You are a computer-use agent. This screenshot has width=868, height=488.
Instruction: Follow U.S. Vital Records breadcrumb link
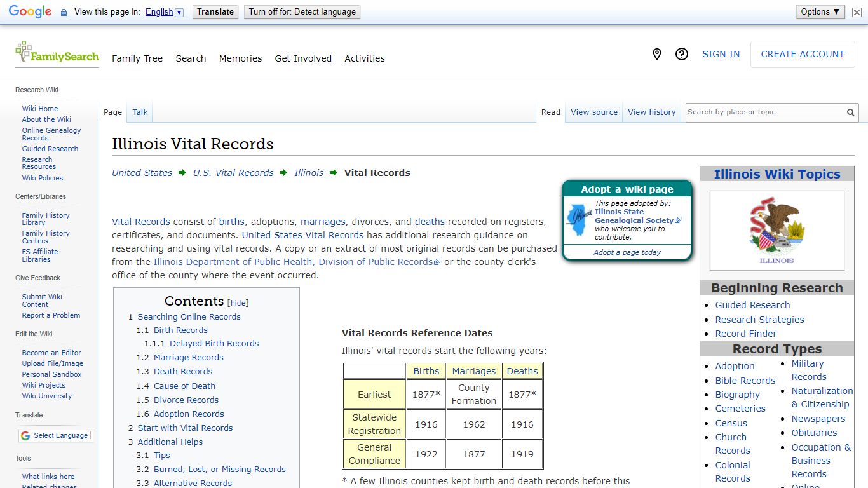(x=233, y=173)
